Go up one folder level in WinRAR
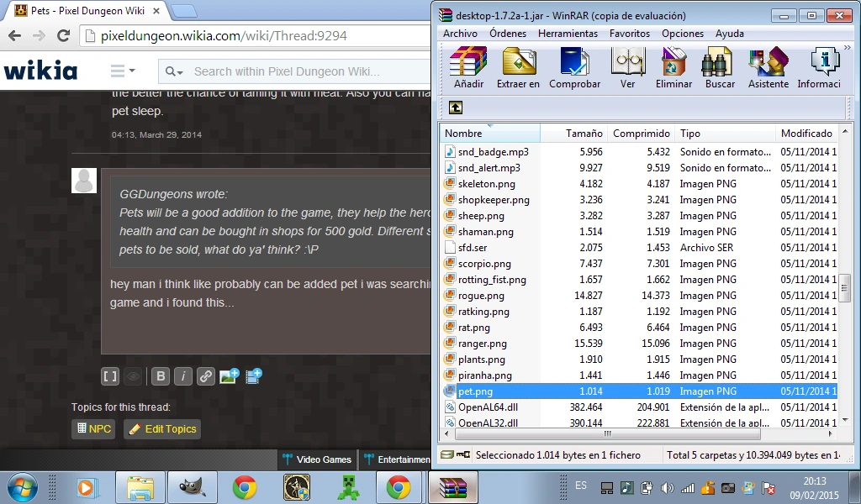Viewport: 861px width, 504px height. pos(455,108)
